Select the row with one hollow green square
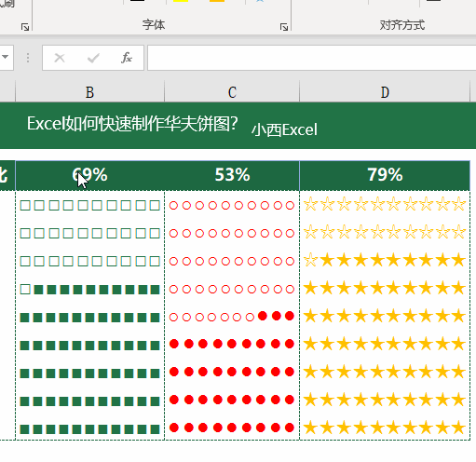 pyautogui.click(x=89, y=290)
